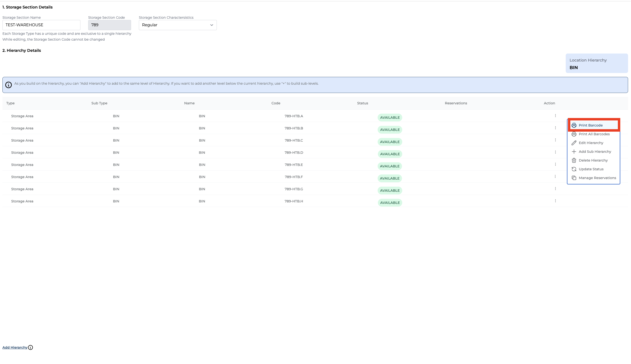
Task: Click pencil icon beside Edit Hierarchy
Action: [x=574, y=143]
